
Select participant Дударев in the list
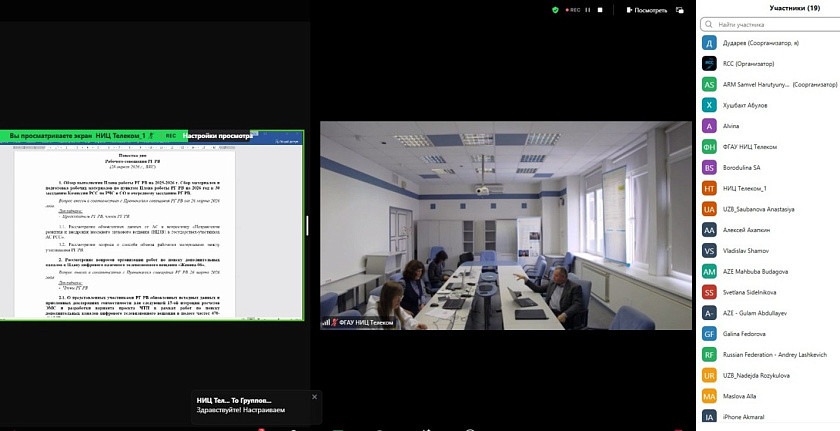[760, 43]
